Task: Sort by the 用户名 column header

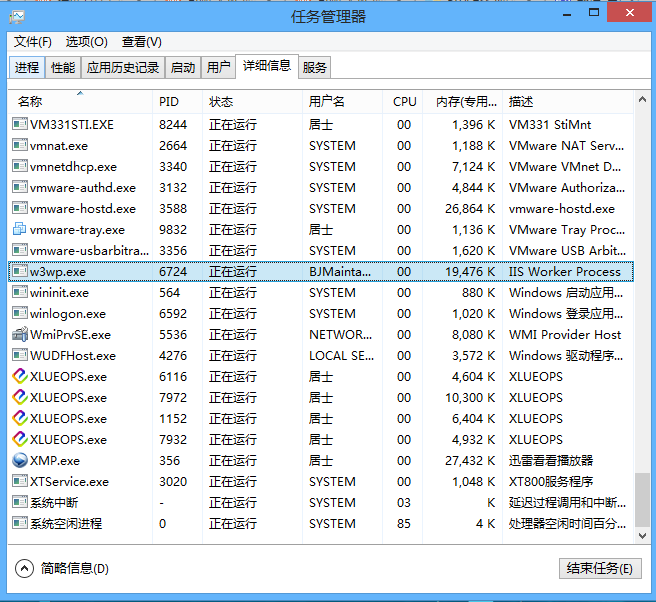Action: pos(342,102)
